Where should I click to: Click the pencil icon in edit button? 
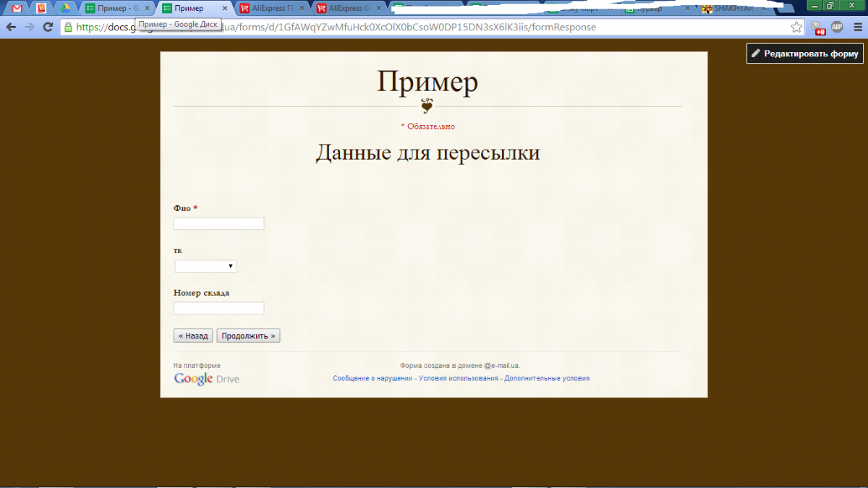[756, 53]
